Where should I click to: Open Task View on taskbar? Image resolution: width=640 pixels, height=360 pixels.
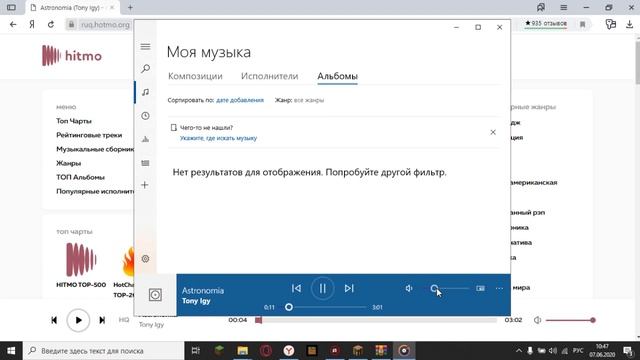point(196,351)
